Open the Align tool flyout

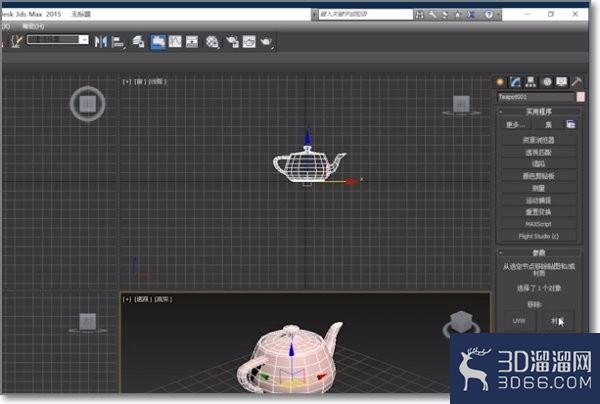tap(118, 42)
